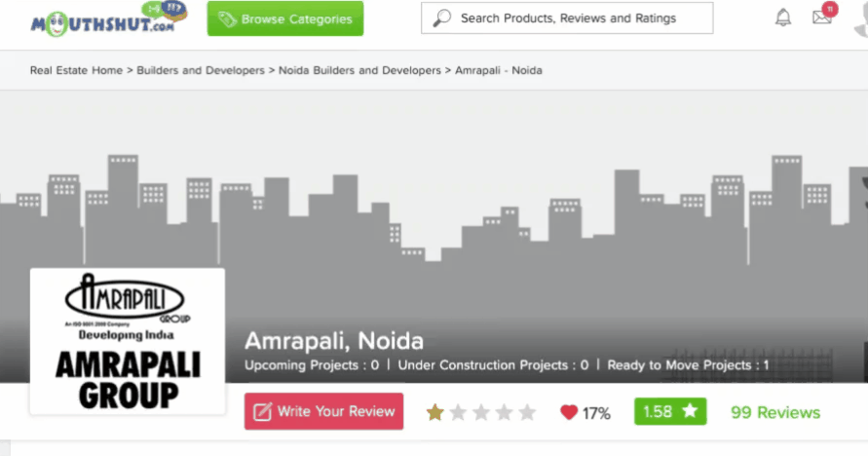
Task: Open the Amrapali Group logo thumbnail
Action: point(128,341)
